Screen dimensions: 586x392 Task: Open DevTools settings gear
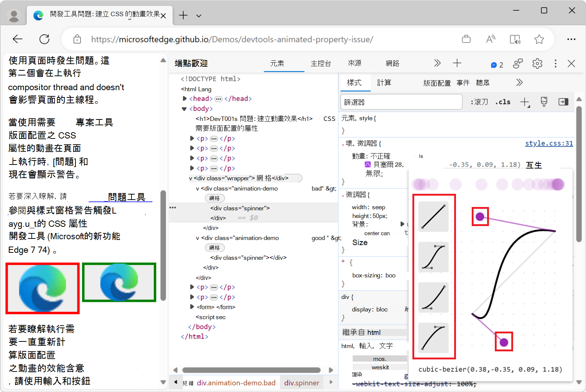coord(537,64)
